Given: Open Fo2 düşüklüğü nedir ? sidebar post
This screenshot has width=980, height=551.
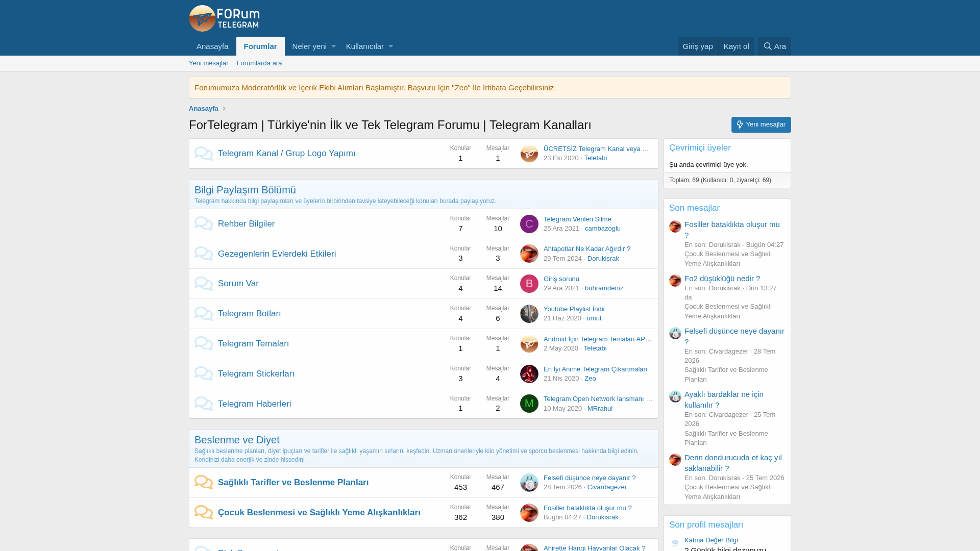Looking at the screenshot, I should click(722, 278).
